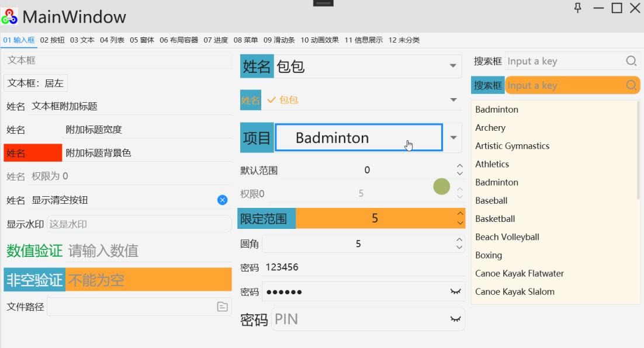The height and width of the screenshot is (348, 644).
Task: Click the magnifier icon in orange search box
Action: pyautogui.click(x=631, y=85)
